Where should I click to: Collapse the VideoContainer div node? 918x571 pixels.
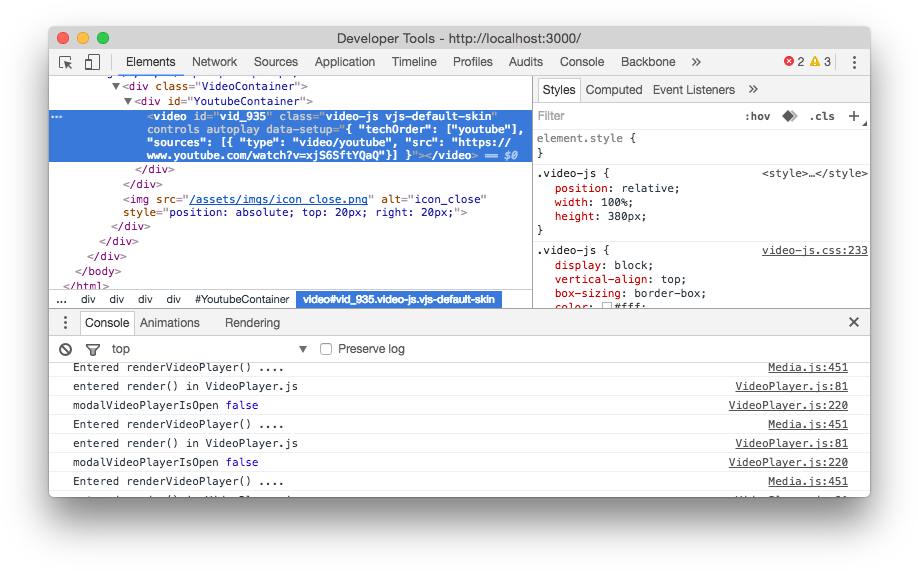[115, 87]
